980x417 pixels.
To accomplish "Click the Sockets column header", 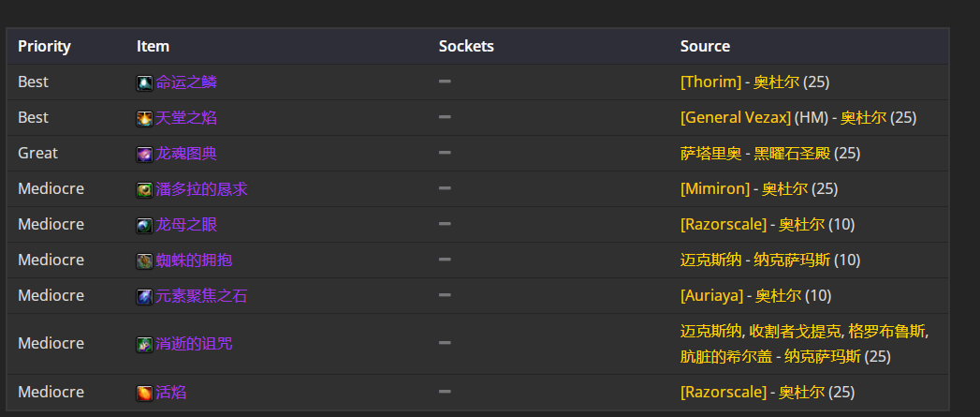I will coord(466,46).
